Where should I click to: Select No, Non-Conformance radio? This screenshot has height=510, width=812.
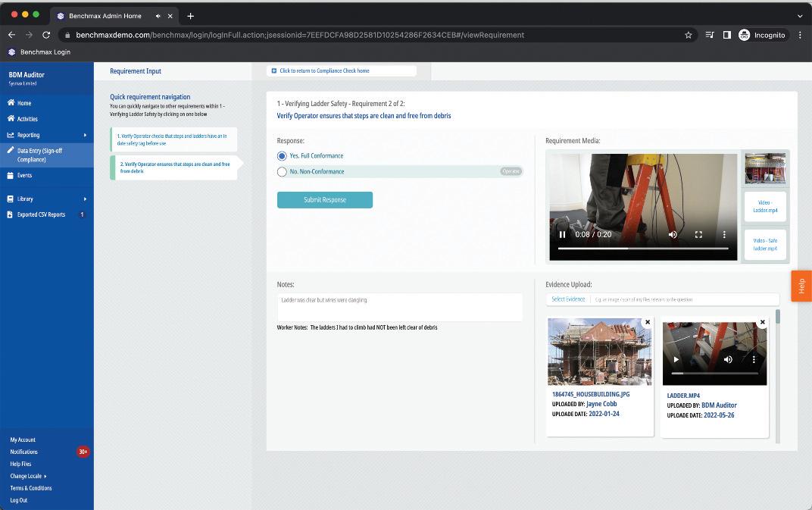click(282, 171)
